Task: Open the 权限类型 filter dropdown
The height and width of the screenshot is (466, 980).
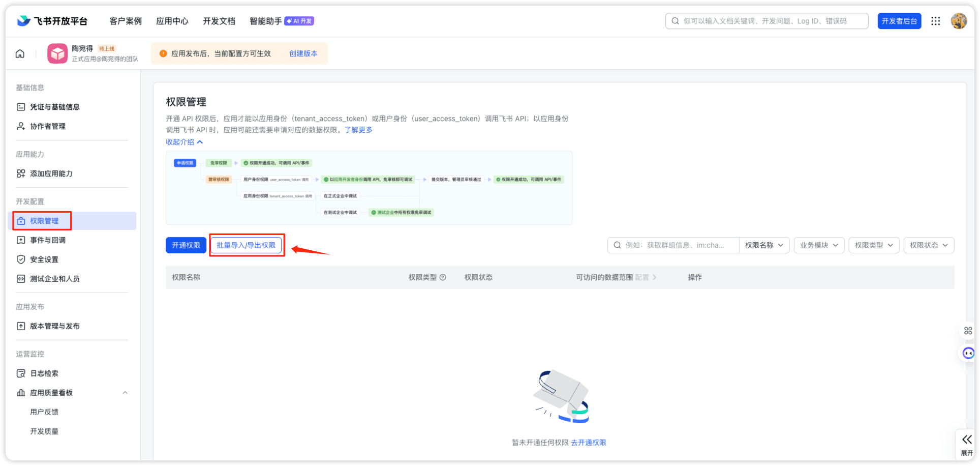Action: click(x=874, y=245)
